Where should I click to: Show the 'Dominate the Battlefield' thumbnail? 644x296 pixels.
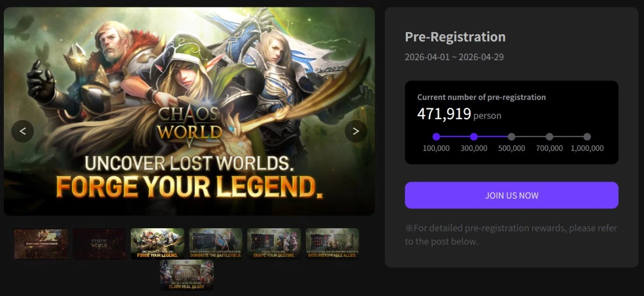coord(216,243)
